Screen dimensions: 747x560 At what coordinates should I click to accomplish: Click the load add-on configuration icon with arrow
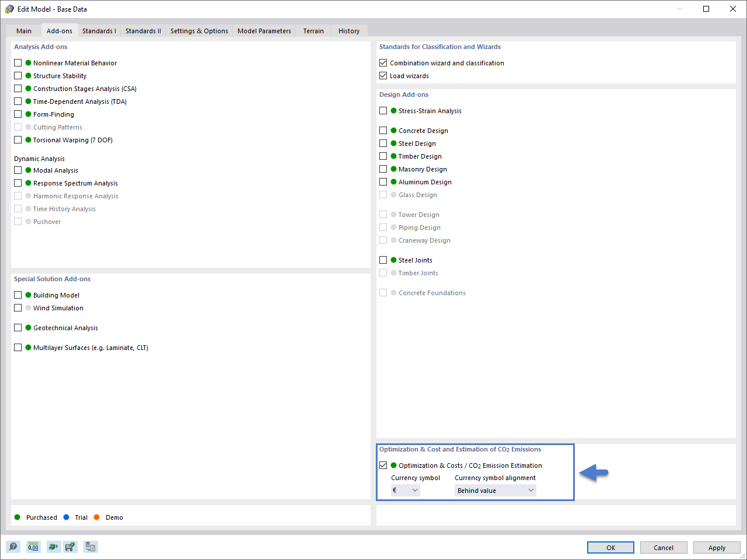coord(53,547)
